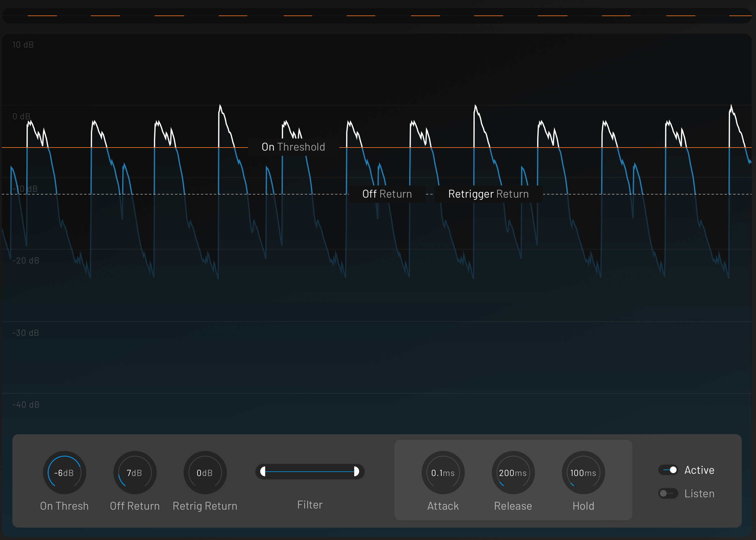Click the Filter label below the slider

[x=310, y=505]
